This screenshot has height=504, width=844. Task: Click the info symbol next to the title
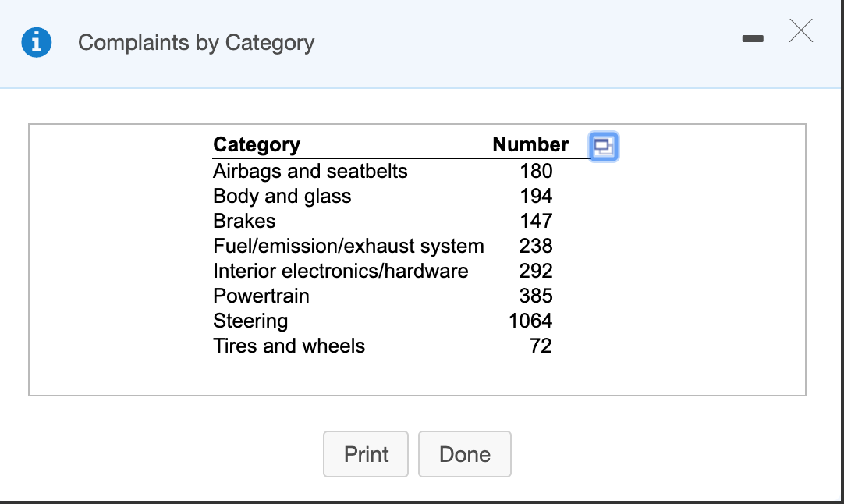coord(37,42)
